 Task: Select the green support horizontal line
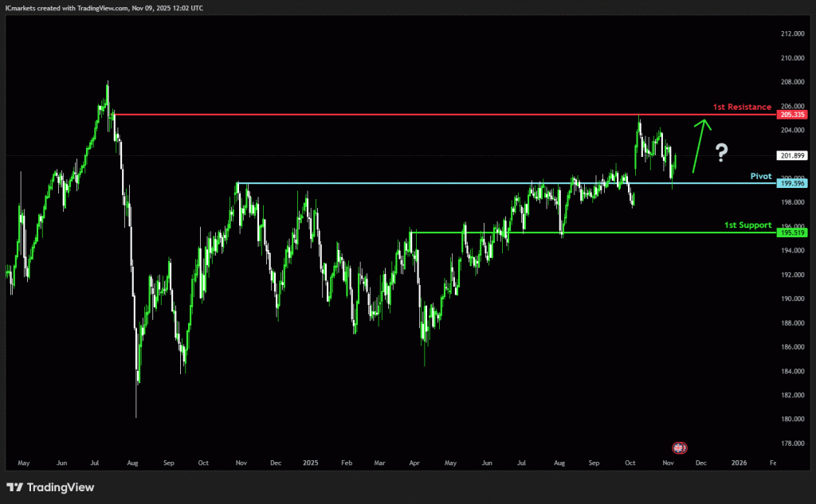(590, 232)
